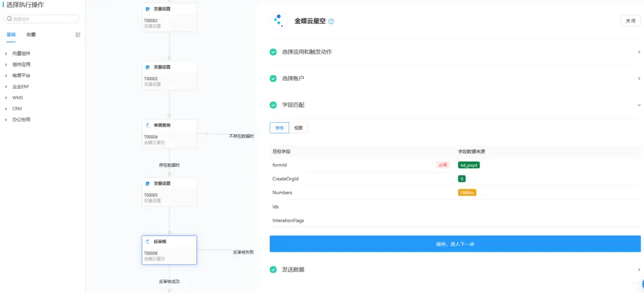Expand the 企业ERP tree arrow

point(6,87)
